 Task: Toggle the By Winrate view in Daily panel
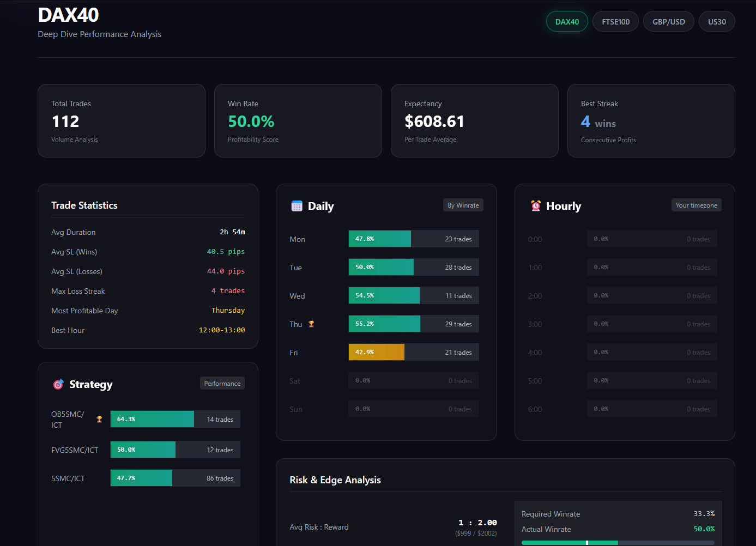click(x=463, y=205)
